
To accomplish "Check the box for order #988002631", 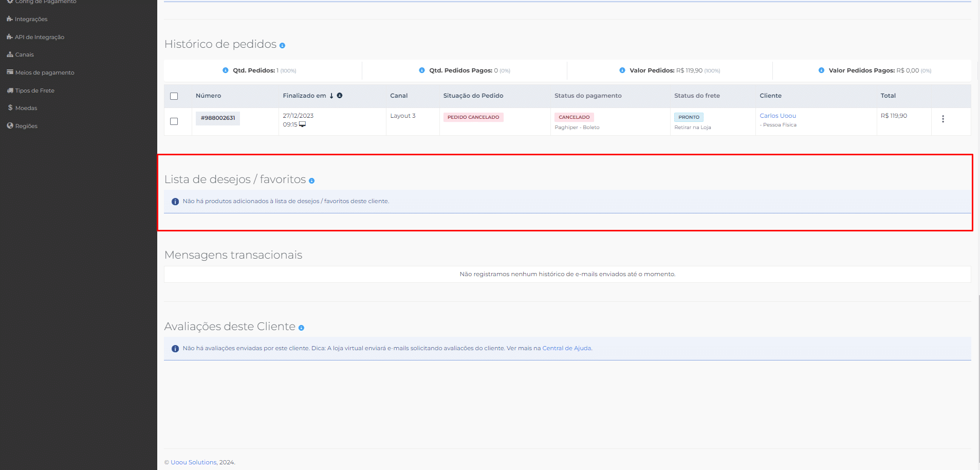I will (x=174, y=121).
